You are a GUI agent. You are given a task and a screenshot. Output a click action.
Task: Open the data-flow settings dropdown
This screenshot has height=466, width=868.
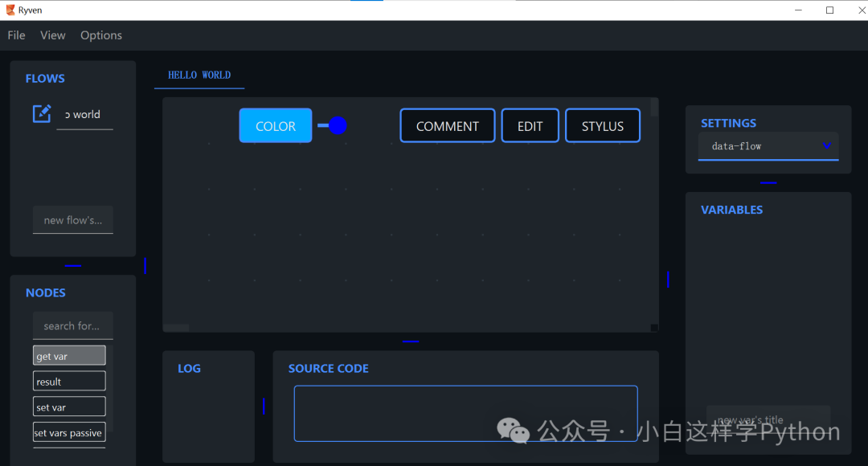coord(768,146)
